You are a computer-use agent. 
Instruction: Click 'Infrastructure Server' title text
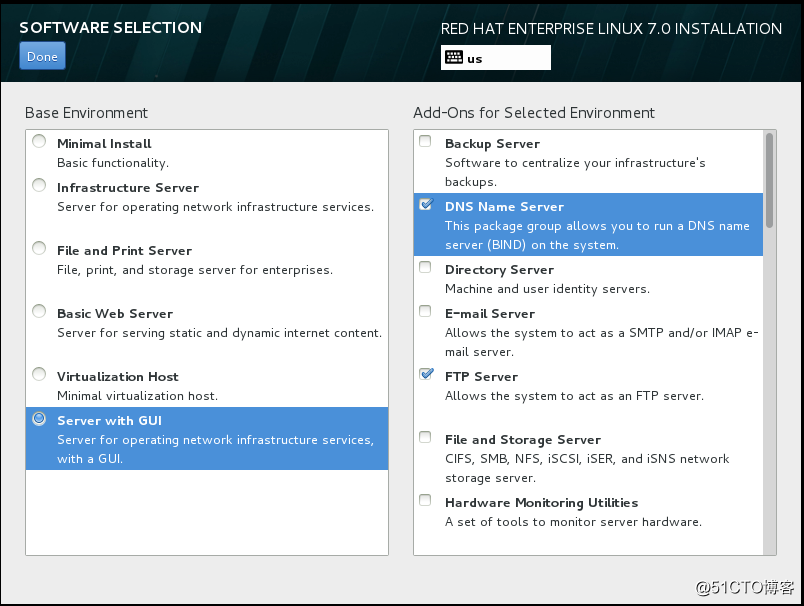(x=128, y=188)
